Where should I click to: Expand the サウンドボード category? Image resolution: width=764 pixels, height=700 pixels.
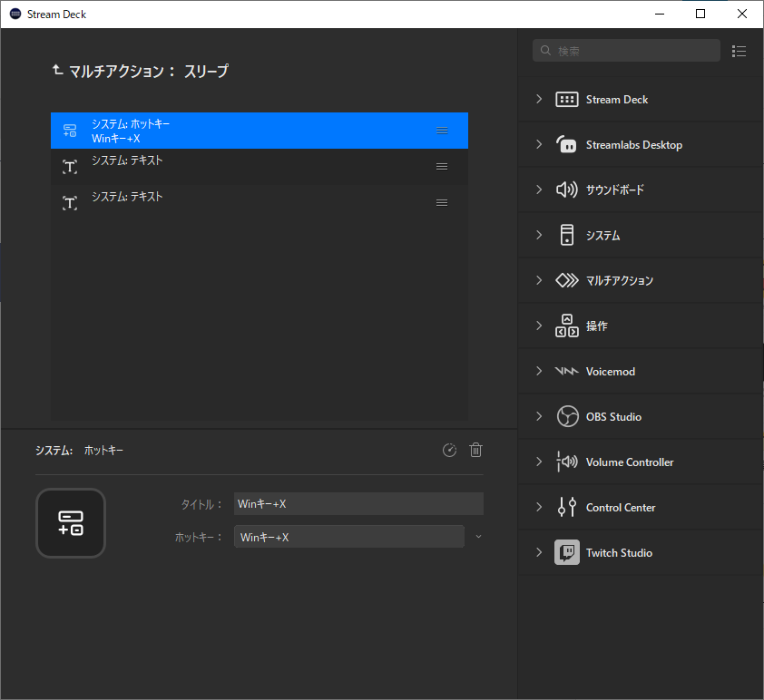[x=539, y=190]
